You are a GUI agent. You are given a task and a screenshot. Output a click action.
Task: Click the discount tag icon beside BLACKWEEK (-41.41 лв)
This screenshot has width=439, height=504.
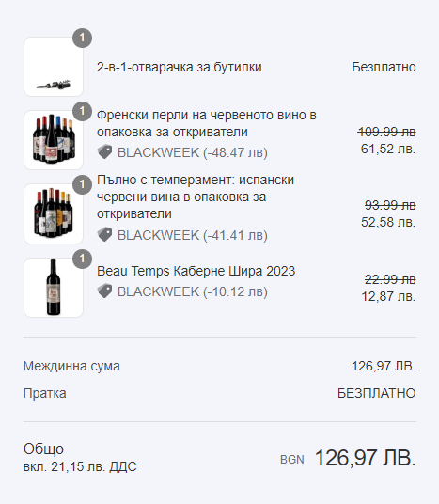pos(104,235)
